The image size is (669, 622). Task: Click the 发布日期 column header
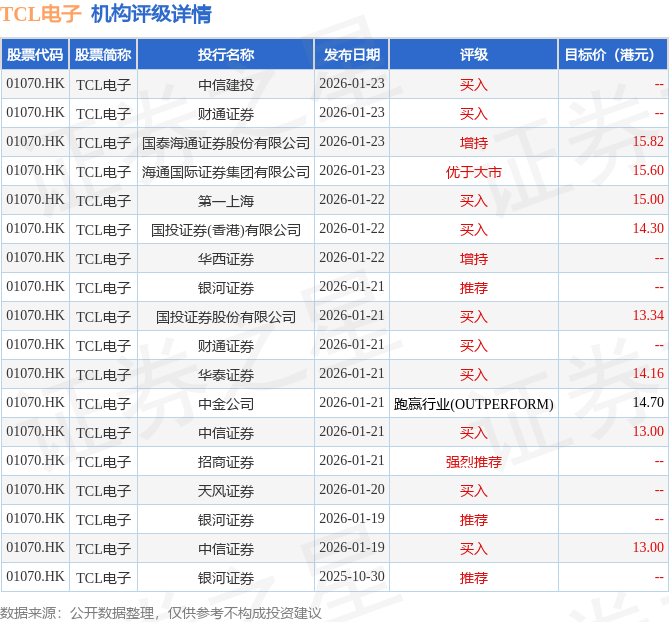point(352,54)
